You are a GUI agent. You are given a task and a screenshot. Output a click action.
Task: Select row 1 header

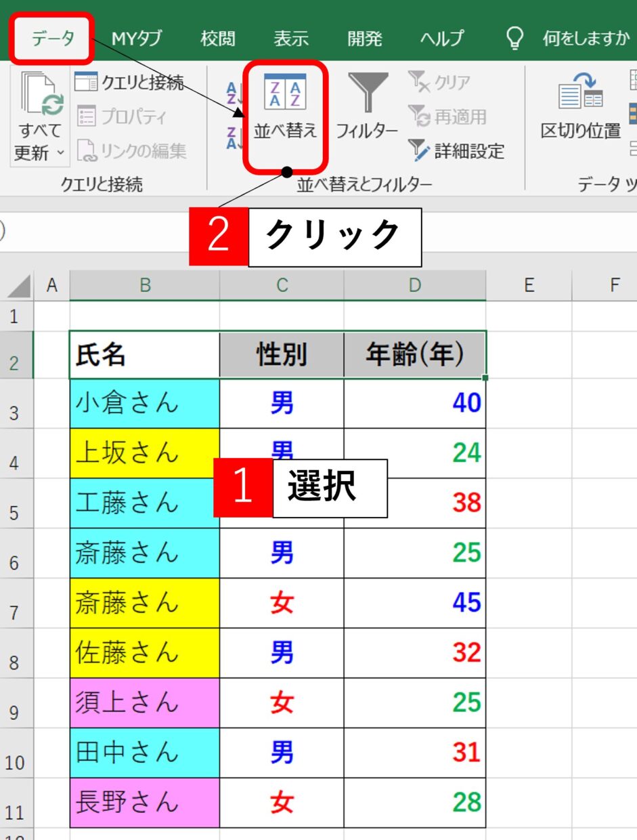pos(16,316)
